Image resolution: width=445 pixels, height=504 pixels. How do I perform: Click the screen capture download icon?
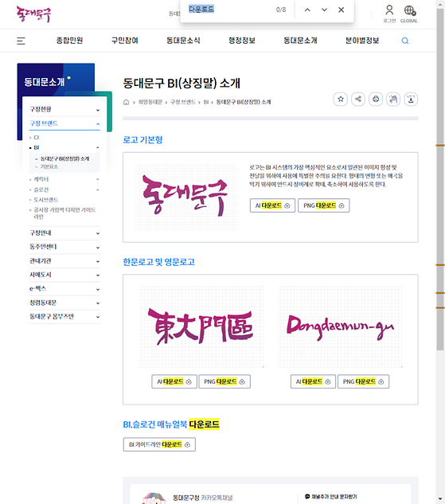click(x=411, y=99)
